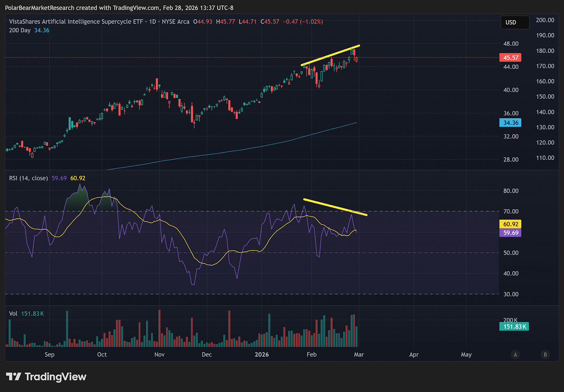Viewport: 564px width, 392px height.
Task: Click the 2026 time axis label
Action: click(x=262, y=354)
